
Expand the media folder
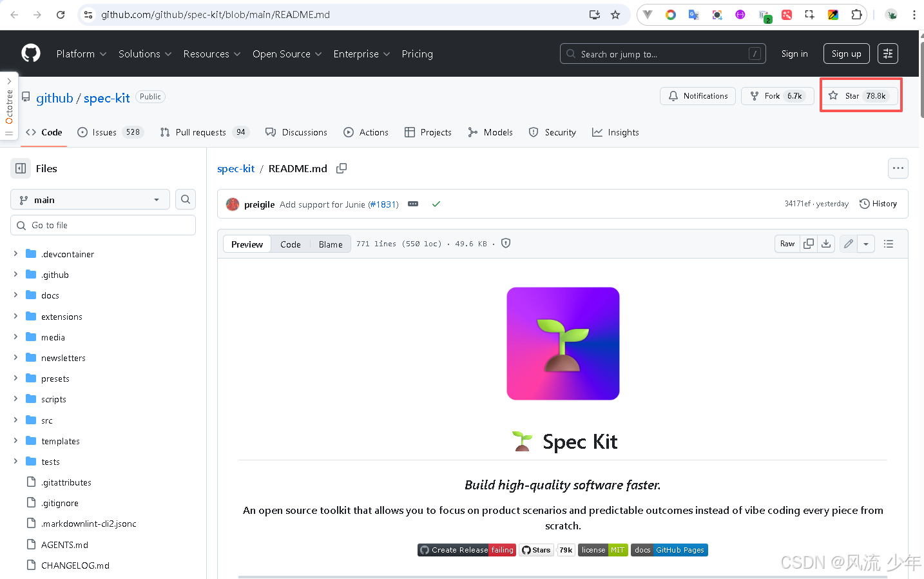(15, 337)
